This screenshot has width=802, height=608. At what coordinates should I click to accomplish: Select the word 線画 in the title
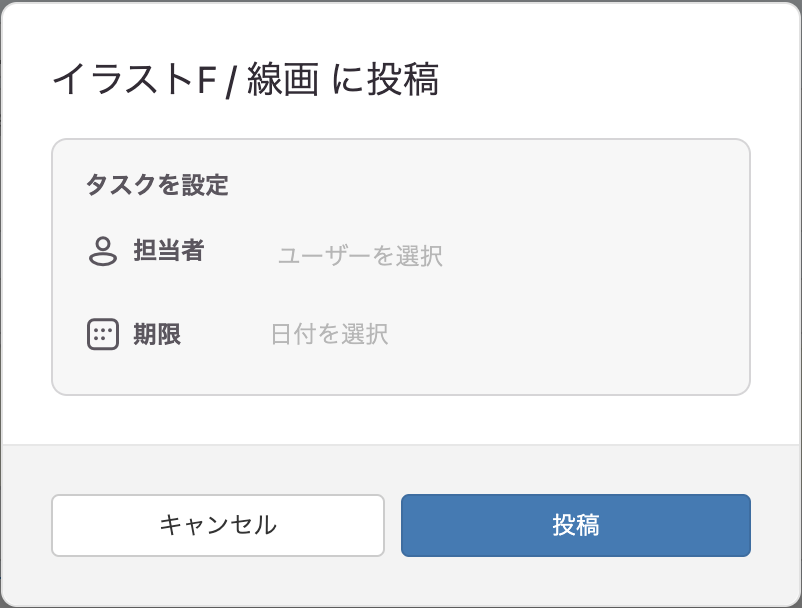pyautogui.click(x=283, y=79)
